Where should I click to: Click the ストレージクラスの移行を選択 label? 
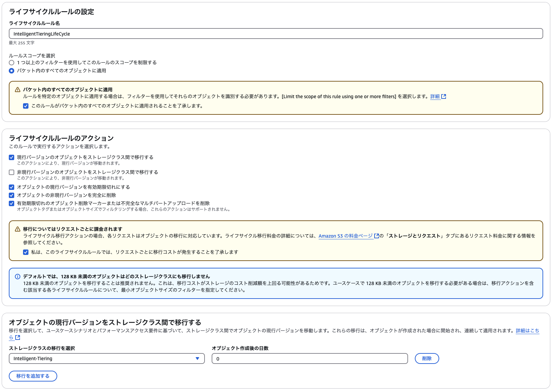(42, 348)
